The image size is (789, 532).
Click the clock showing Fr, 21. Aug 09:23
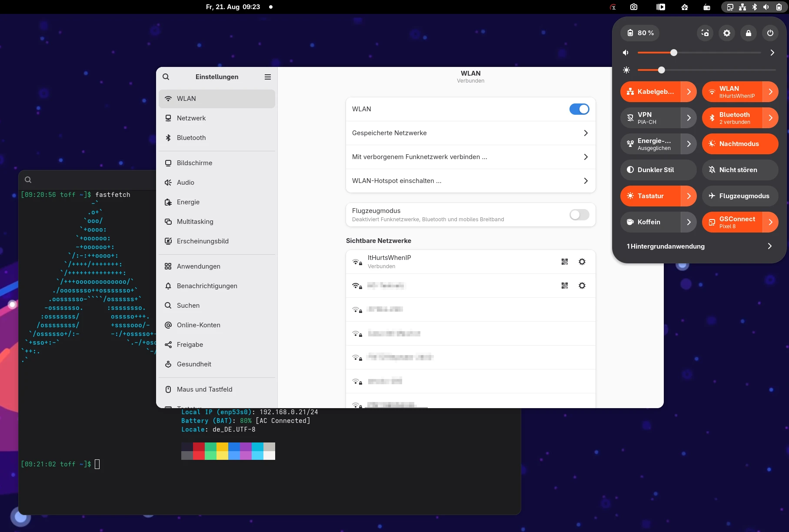233,7
